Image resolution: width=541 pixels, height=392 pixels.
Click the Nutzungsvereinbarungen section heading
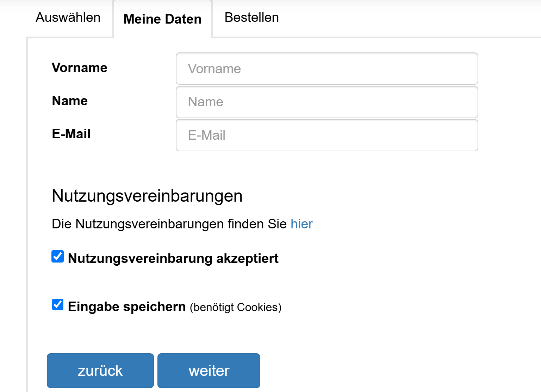click(x=147, y=196)
